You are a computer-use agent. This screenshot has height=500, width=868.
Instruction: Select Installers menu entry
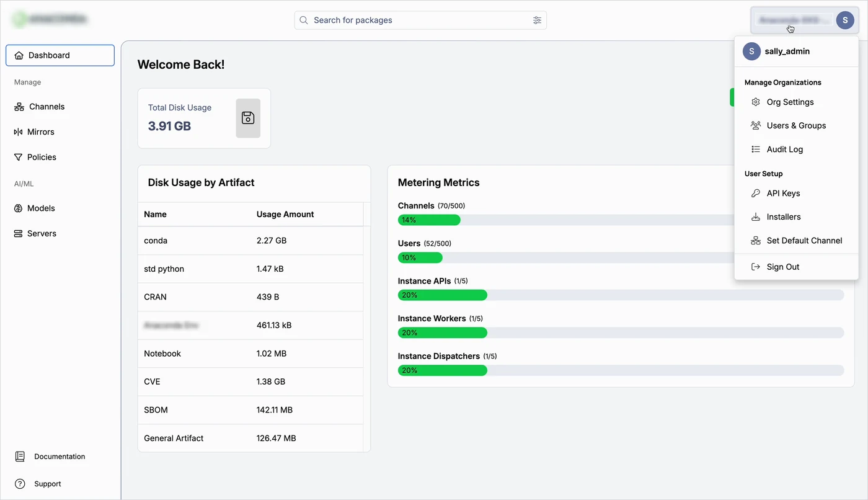(797, 217)
